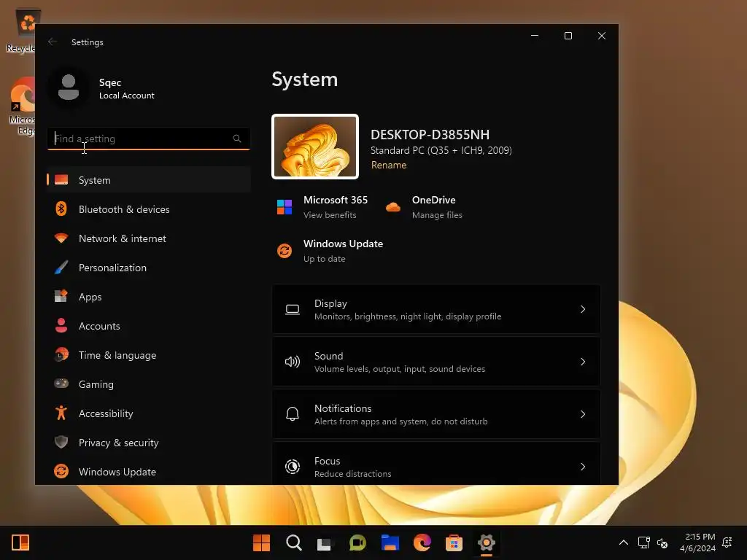Click the muted volume tray icon

pos(662,542)
